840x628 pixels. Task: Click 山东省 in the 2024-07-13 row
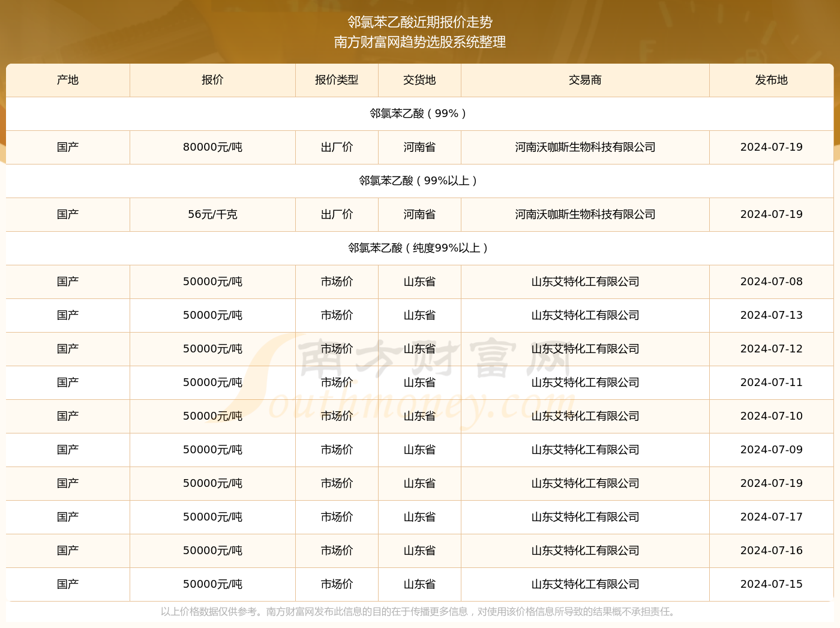point(419,315)
